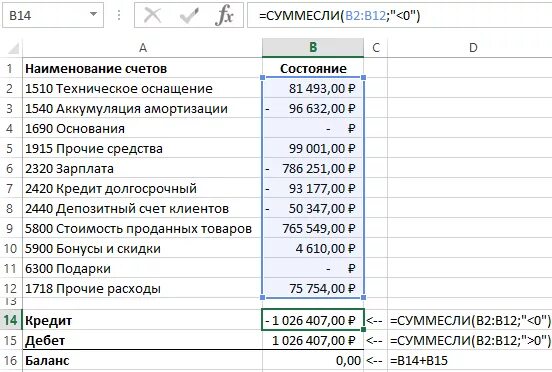Click cell '5900 Бонусы и скидки'

143,249
